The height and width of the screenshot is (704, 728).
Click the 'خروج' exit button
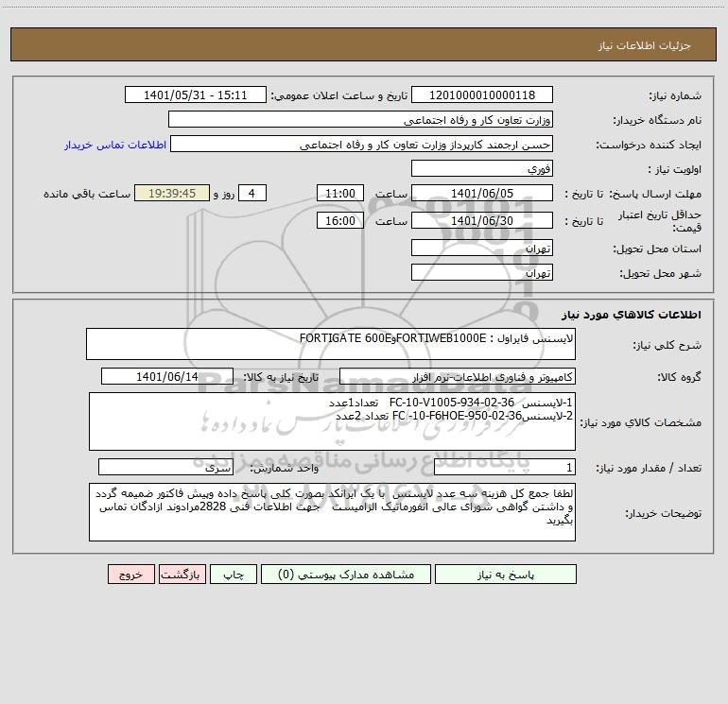point(130,575)
